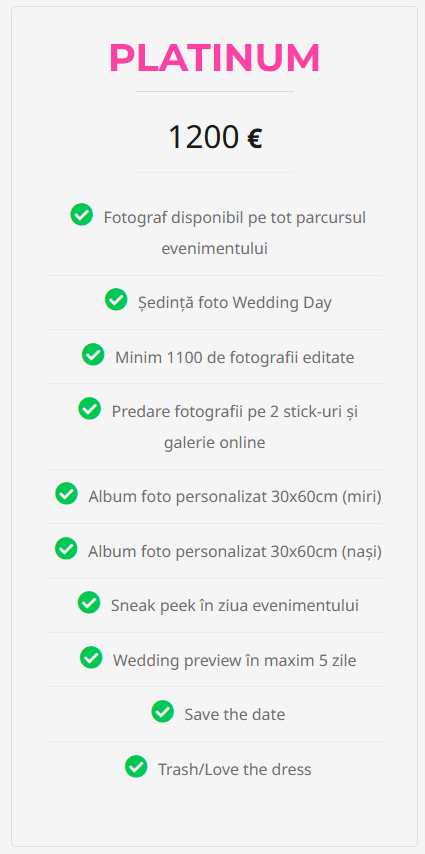Select the Ședință foto Wedding Day text
Viewport: 425px width, 854px height.
point(235,302)
